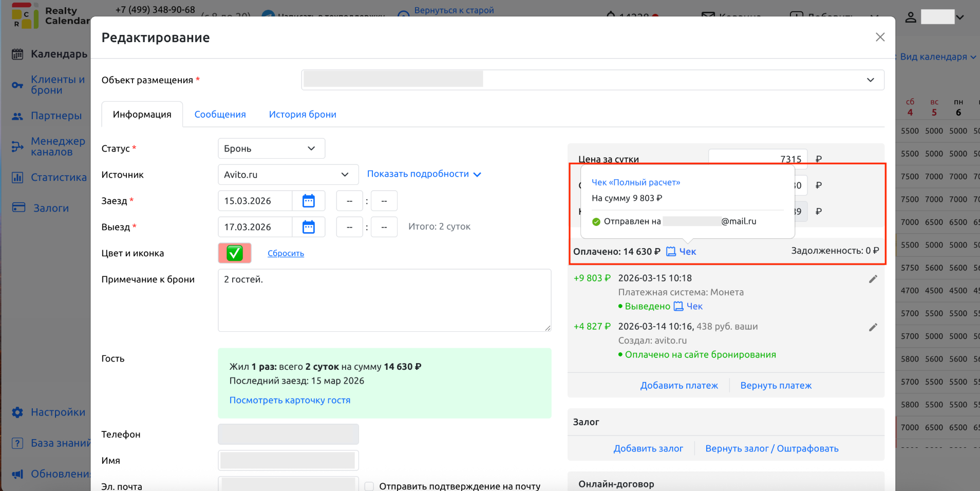Click the Примечание к брони text area
980x491 pixels.
point(385,300)
